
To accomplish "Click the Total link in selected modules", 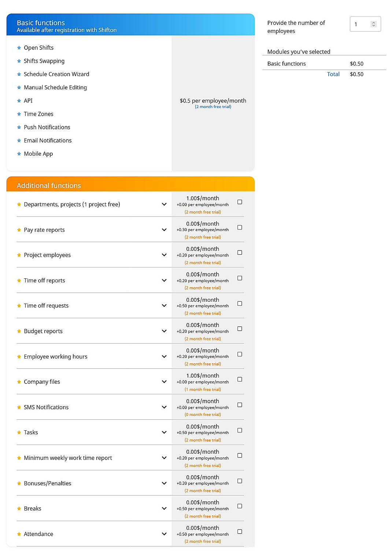I will coord(333,74).
